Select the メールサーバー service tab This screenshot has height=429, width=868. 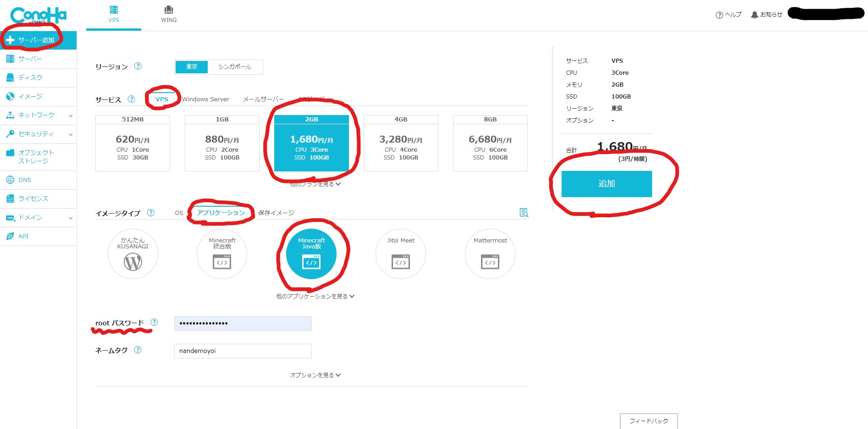pos(264,99)
